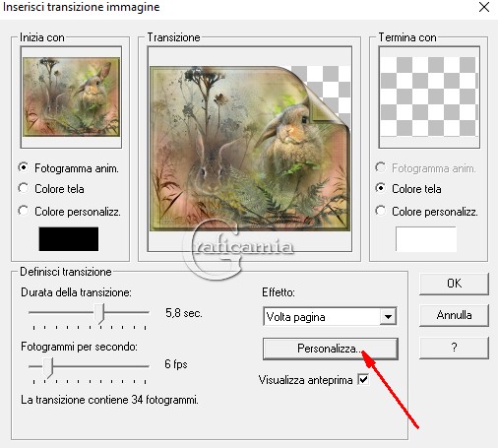
Task: Click the Annulla button
Action: pyautogui.click(x=454, y=315)
